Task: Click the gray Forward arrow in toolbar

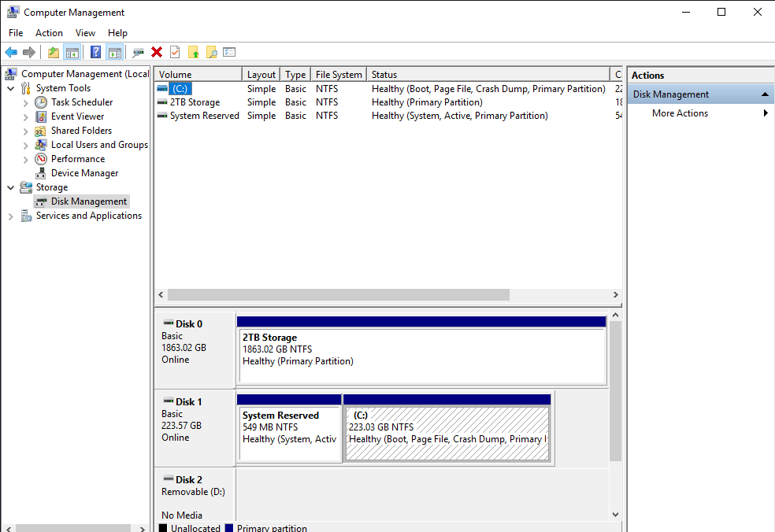Action: coord(29,52)
